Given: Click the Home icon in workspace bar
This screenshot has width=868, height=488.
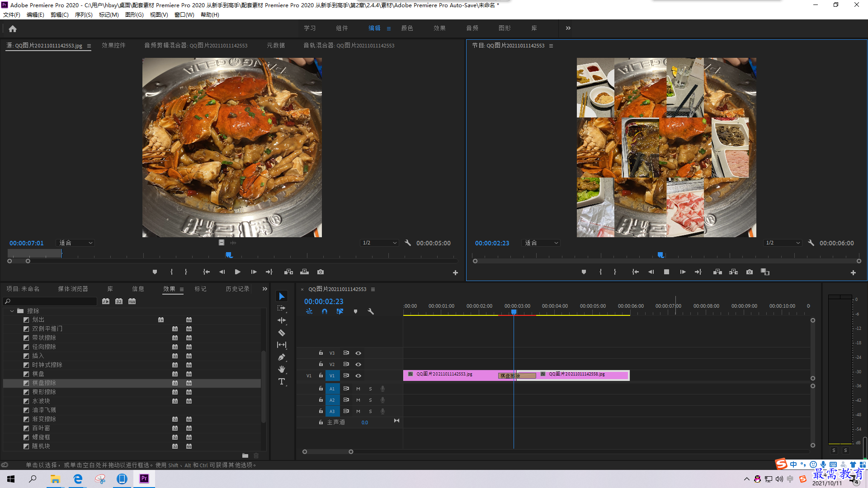Looking at the screenshot, I should click(x=13, y=28).
